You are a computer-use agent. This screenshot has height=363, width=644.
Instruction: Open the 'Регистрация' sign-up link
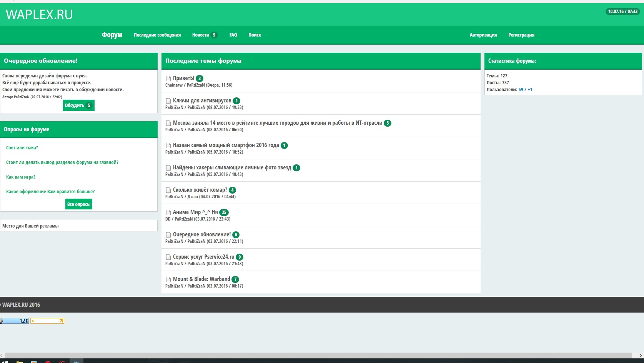coord(521,35)
